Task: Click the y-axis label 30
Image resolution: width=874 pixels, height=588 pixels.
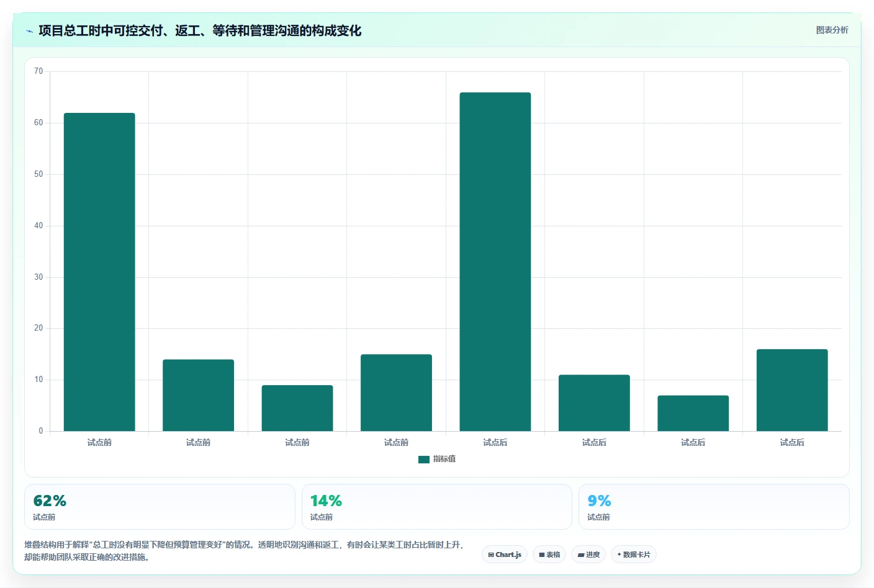Action: coord(38,277)
